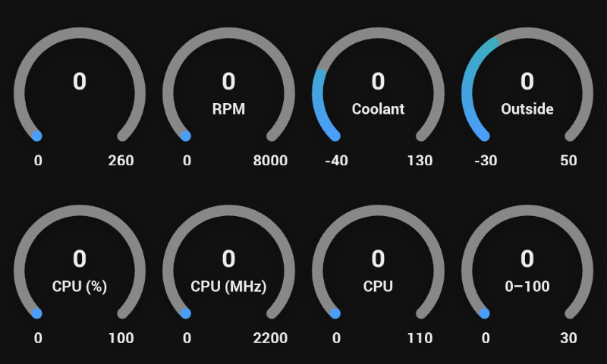Click the CPU (MHz) gauge label
The image size is (607, 364).
tap(228, 287)
